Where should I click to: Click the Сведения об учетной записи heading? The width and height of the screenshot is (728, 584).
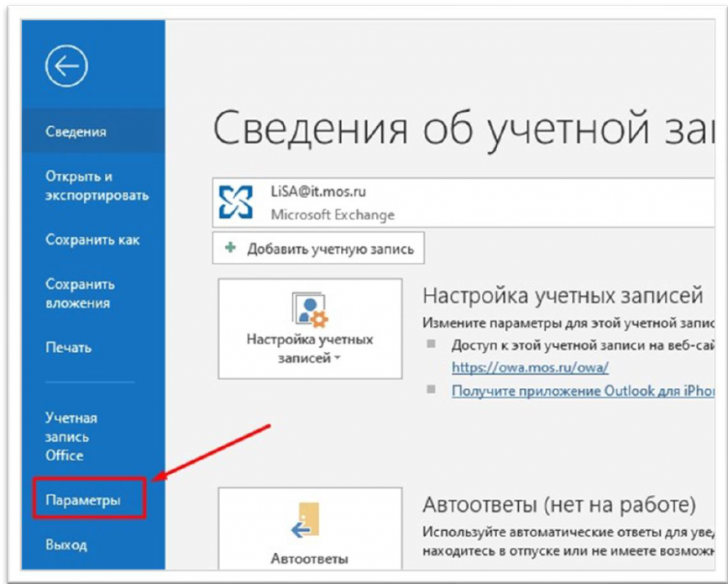462,130
